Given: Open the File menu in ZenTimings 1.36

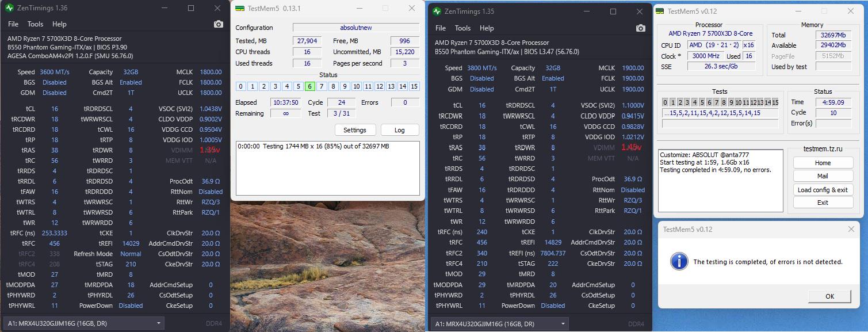Looking at the screenshot, I should coord(13,24).
